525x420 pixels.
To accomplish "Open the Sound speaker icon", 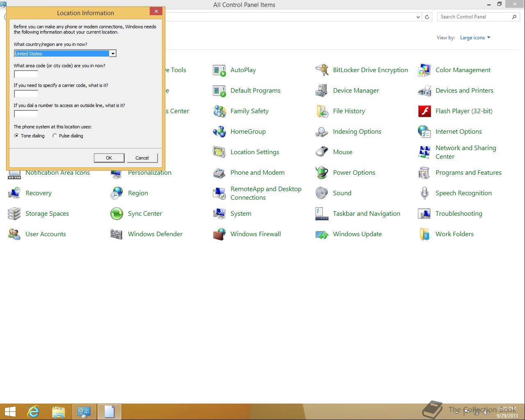I will pos(322,193).
